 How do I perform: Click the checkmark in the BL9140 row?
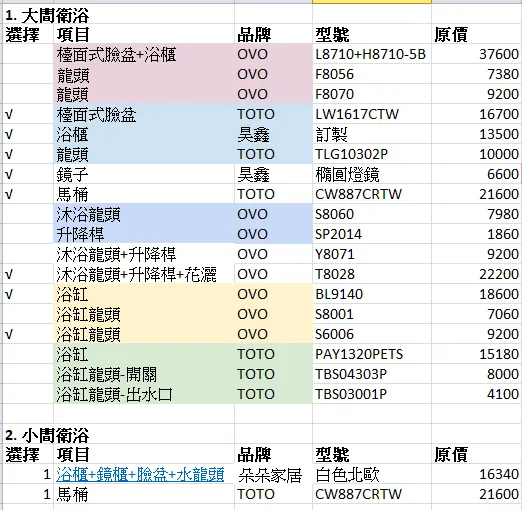point(9,295)
